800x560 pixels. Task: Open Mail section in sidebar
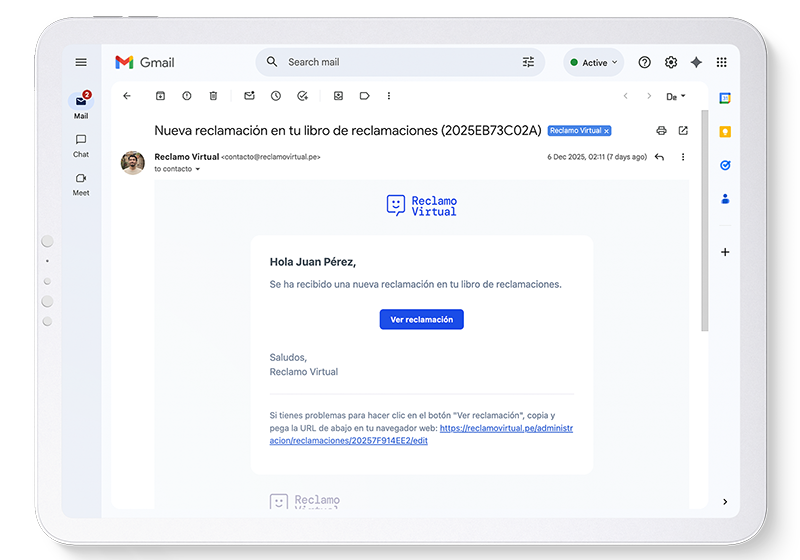pyautogui.click(x=81, y=106)
